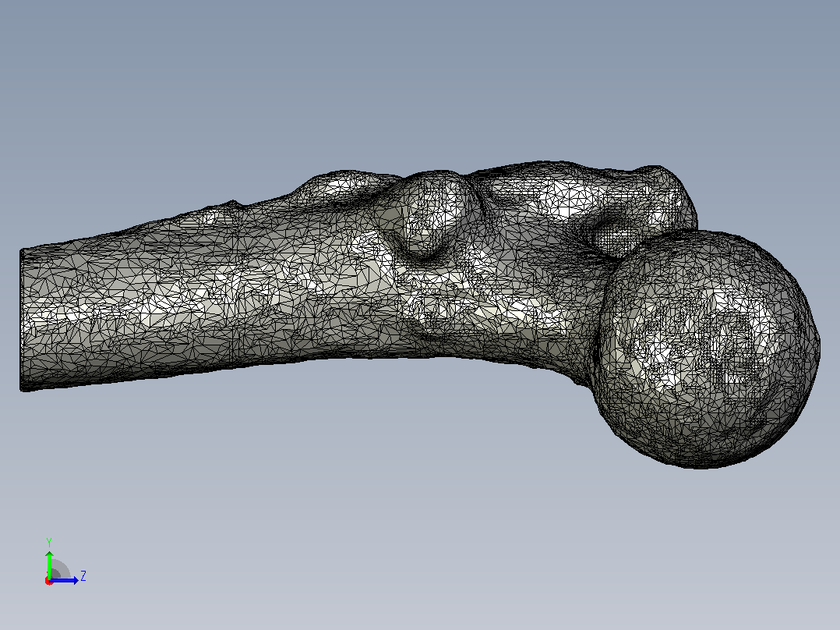Screen dimensions: 840x630
Task: Click the red X axis dot on the triad
Action: click(49, 581)
